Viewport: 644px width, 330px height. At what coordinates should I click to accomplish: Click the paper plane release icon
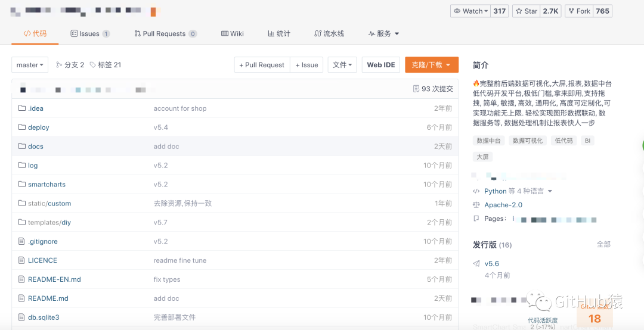476,263
